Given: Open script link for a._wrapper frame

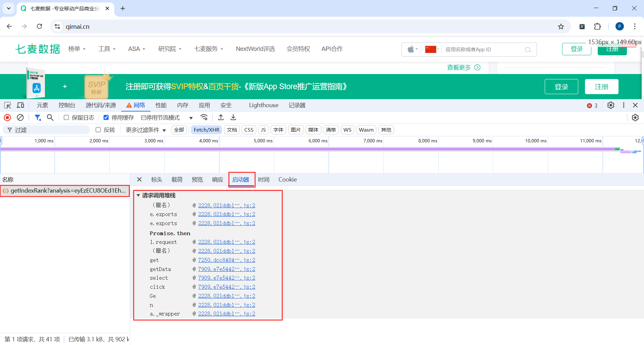Looking at the screenshot, I should tap(226, 314).
